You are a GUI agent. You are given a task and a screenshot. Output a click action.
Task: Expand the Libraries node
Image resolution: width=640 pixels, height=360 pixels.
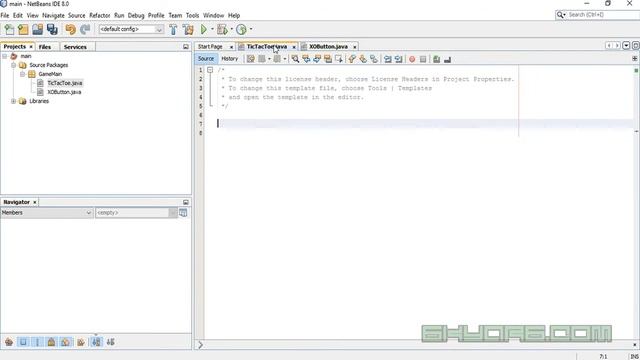tap(13, 101)
